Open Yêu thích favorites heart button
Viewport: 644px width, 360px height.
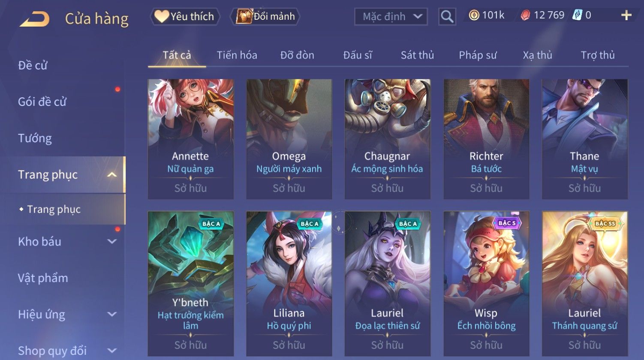(x=185, y=17)
